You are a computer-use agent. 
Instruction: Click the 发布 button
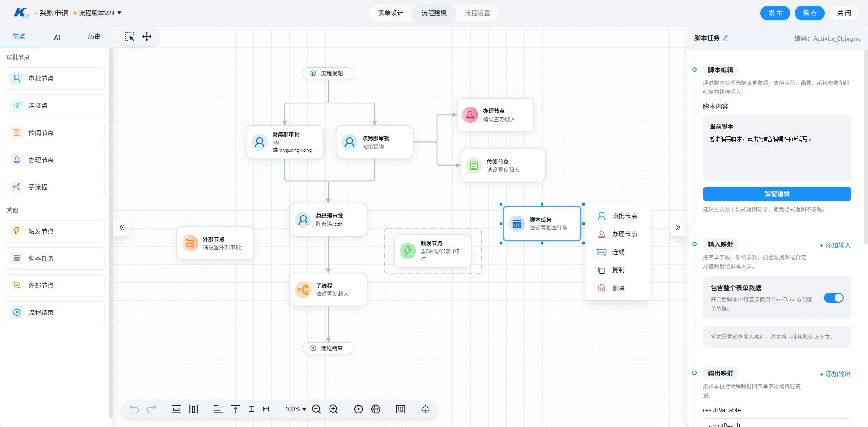coord(775,13)
